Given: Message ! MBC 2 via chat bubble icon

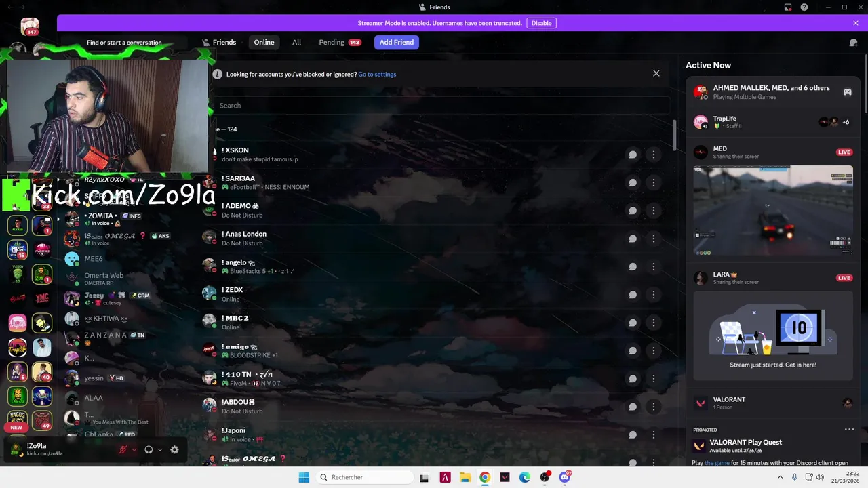Looking at the screenshot, I should 633,323.
